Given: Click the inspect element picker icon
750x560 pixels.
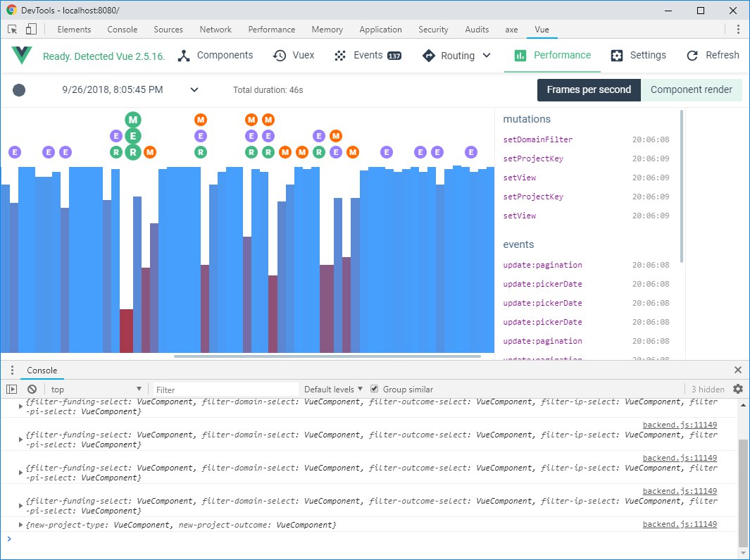Looking at the screenshot, I should tap(13, 30).
